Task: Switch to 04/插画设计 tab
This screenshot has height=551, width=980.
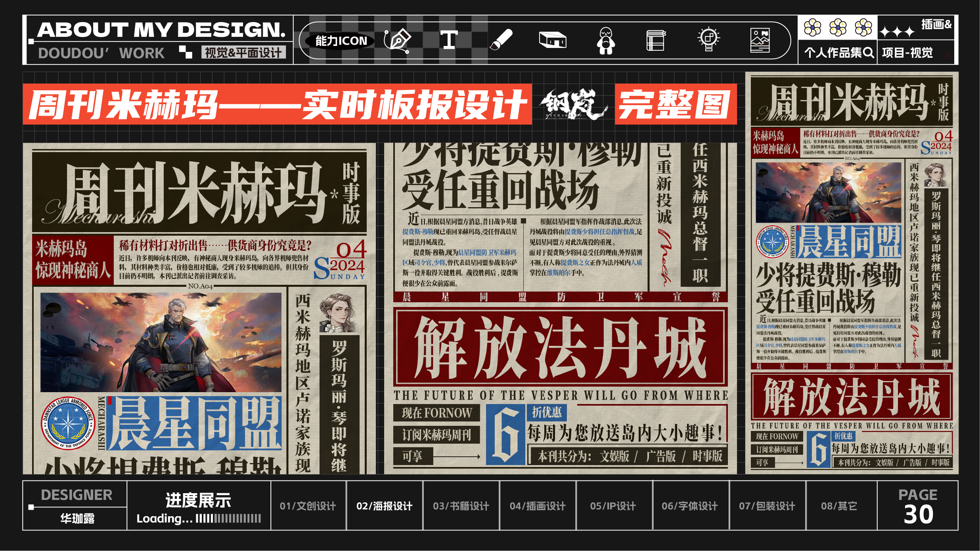Action: 537,506
